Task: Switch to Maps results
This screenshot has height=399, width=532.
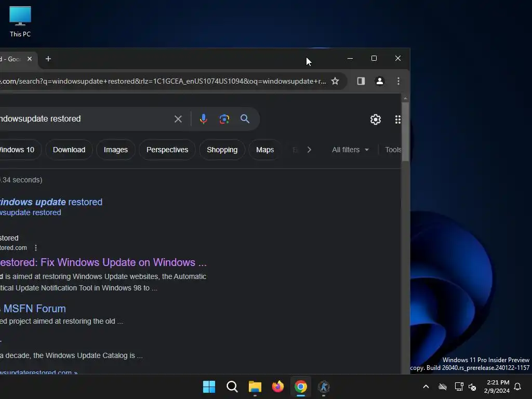Action: 265,150
